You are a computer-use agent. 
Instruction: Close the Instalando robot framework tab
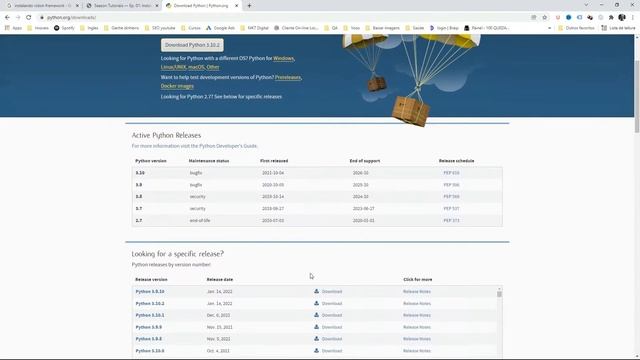77,6
